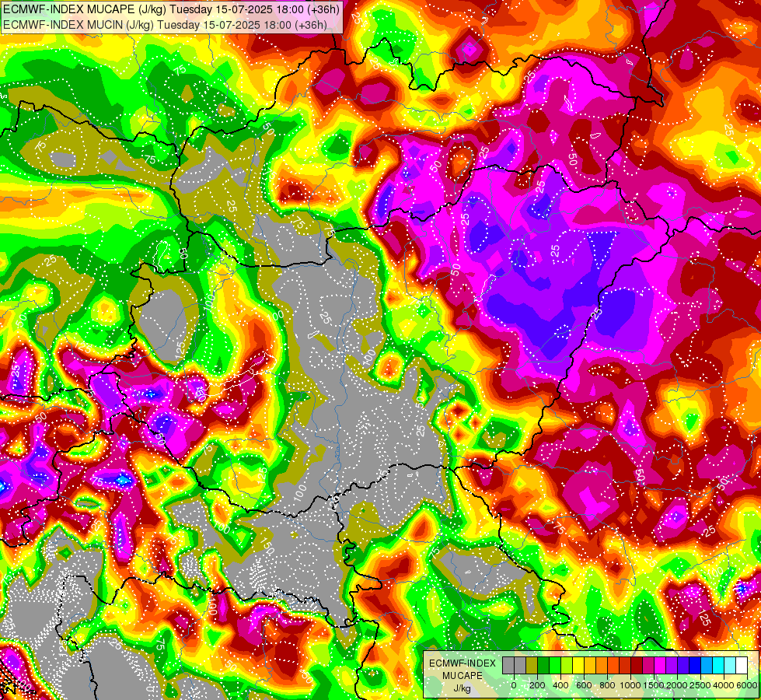
Task: Click the legend value 1500
Action: click(654, 685)
